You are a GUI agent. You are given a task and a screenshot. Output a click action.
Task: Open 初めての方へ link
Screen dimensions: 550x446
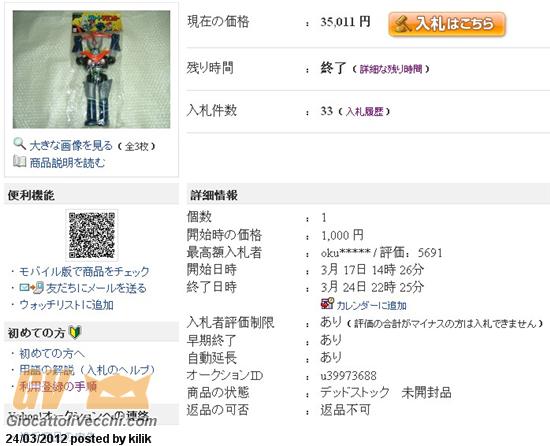52,353
